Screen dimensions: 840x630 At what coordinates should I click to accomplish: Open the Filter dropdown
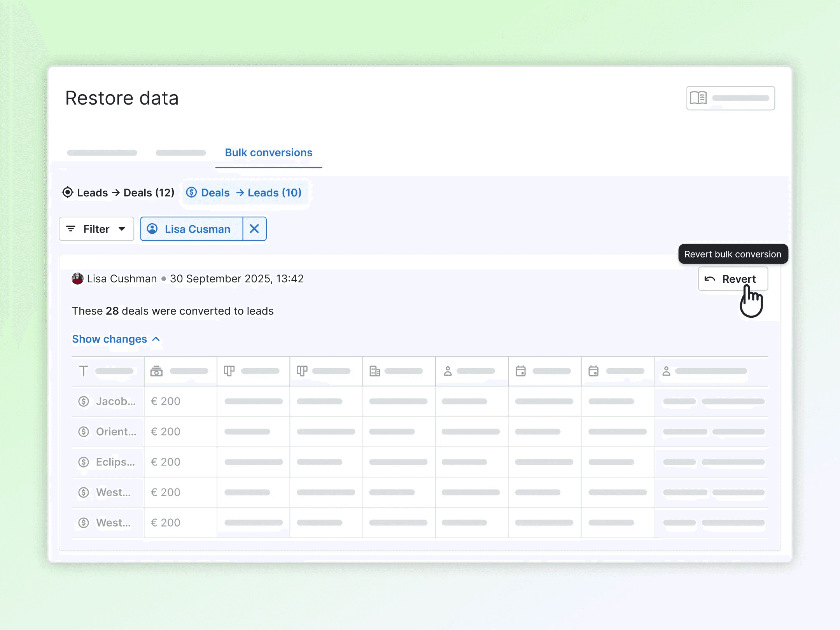pyautogui.click(x=96, y=229)
